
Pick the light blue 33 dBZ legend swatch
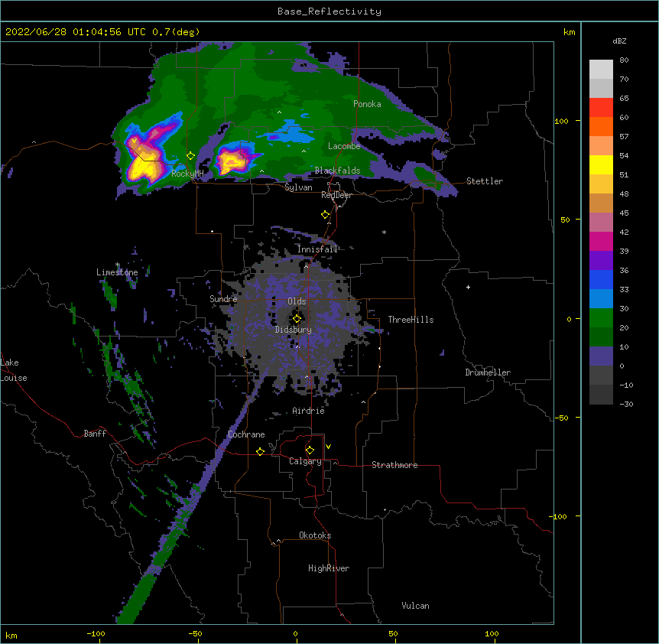601,298
